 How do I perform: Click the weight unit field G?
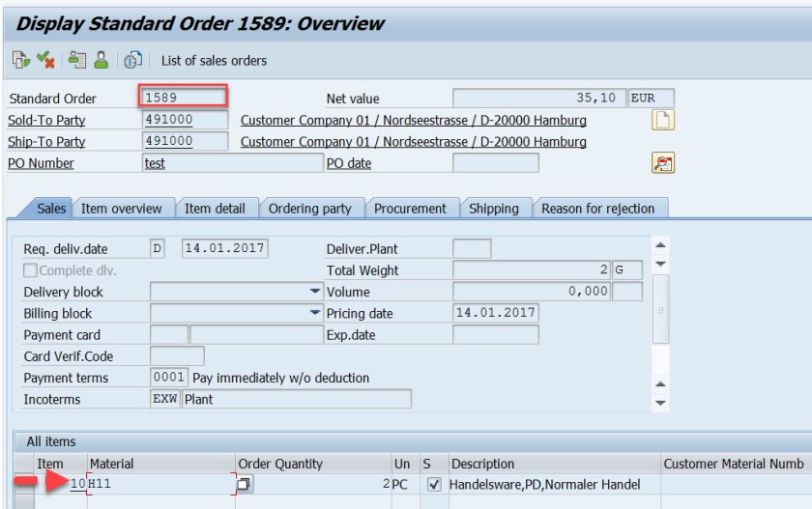627,270
